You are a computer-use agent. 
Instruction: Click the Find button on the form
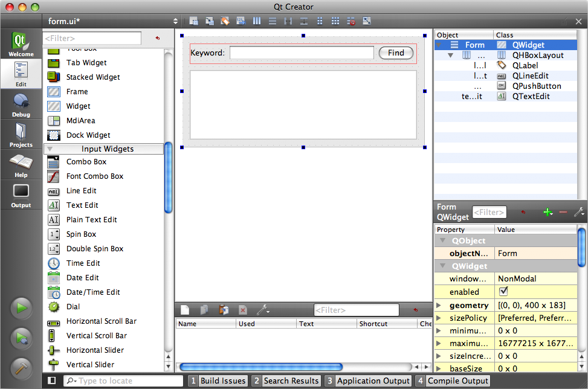396,53
